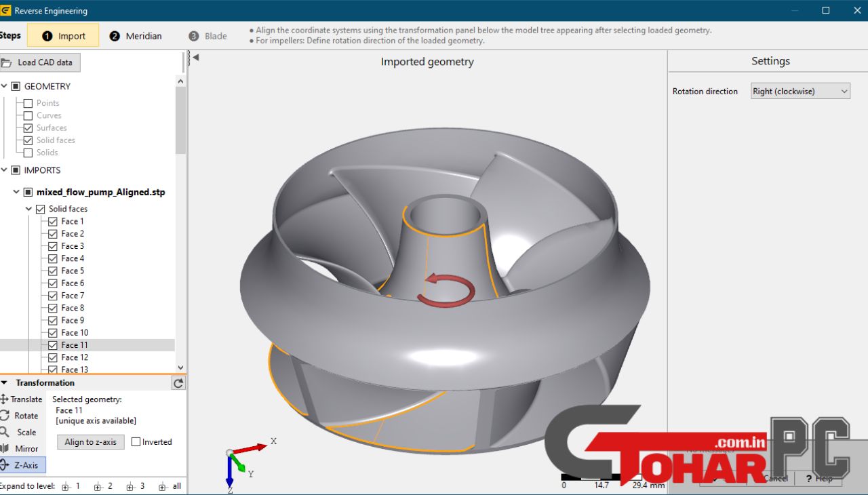The height and width of the screenshot is (495, 868).
Task: Select Face 5 in the tree
Action: point(73,271)
